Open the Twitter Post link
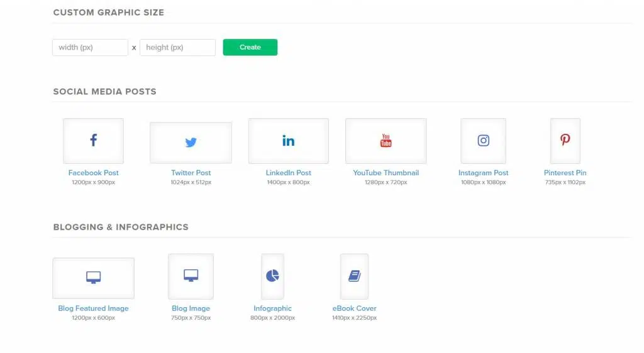This screenshot has height=353, width=644. click(x=191, y=173)
